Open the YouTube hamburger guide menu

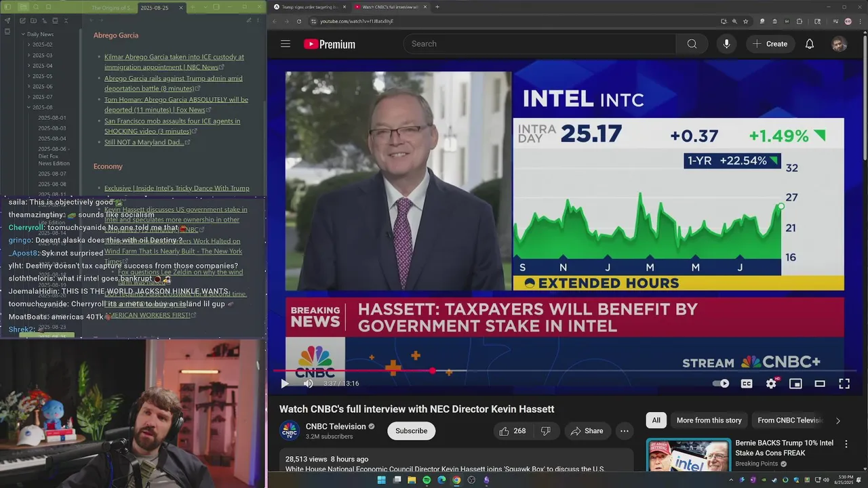click(285, 44)
